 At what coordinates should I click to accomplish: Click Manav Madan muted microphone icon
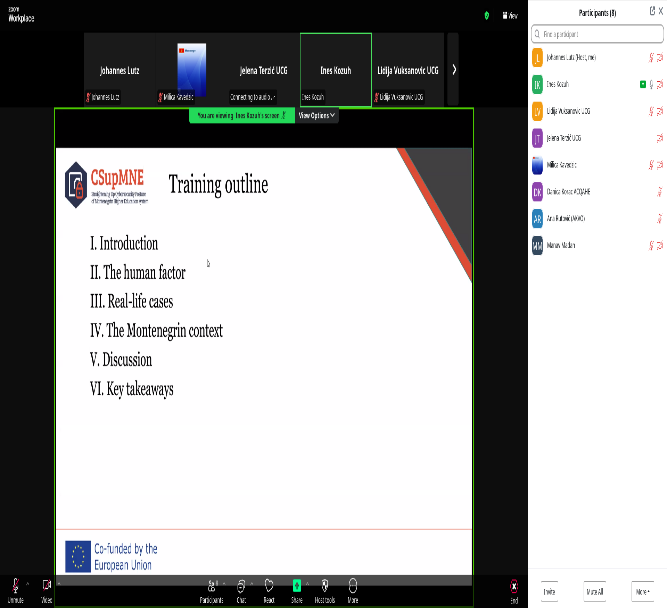651,245
